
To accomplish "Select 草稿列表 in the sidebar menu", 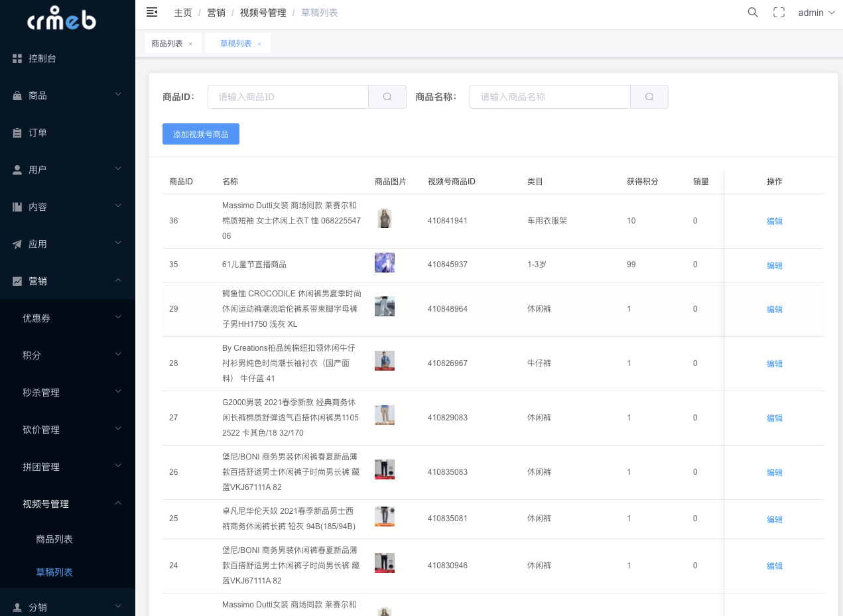I will (x=54, y=572).
